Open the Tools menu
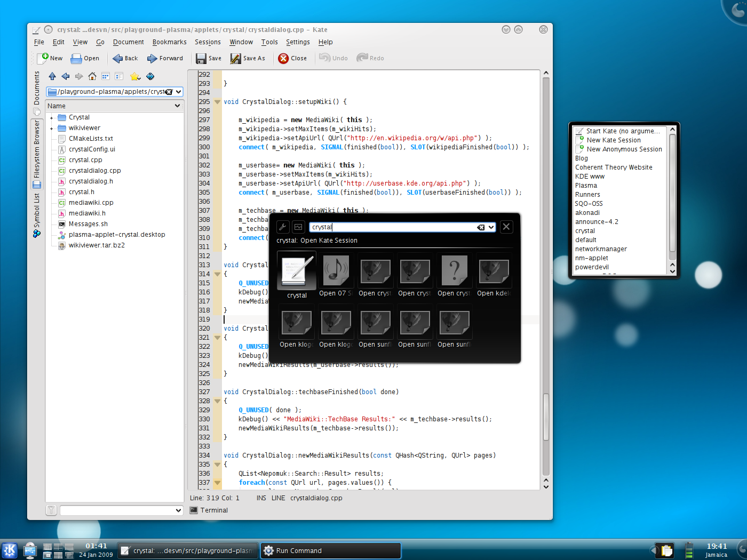 [269, 42]
